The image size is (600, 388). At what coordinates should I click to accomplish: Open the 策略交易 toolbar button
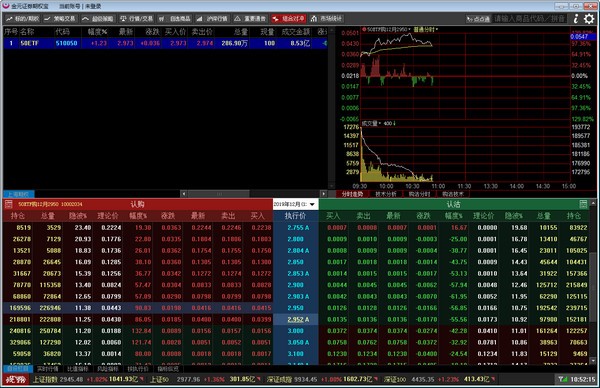[60, 18]
